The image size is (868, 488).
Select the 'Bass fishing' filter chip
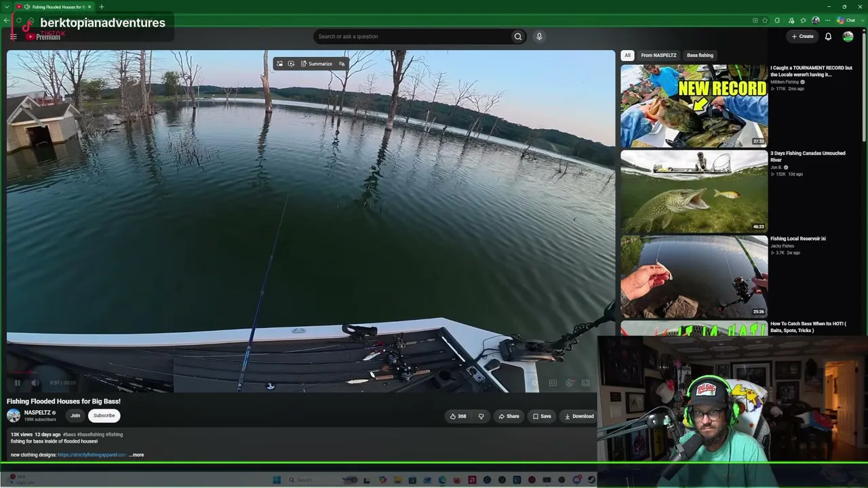pos(700,56)
